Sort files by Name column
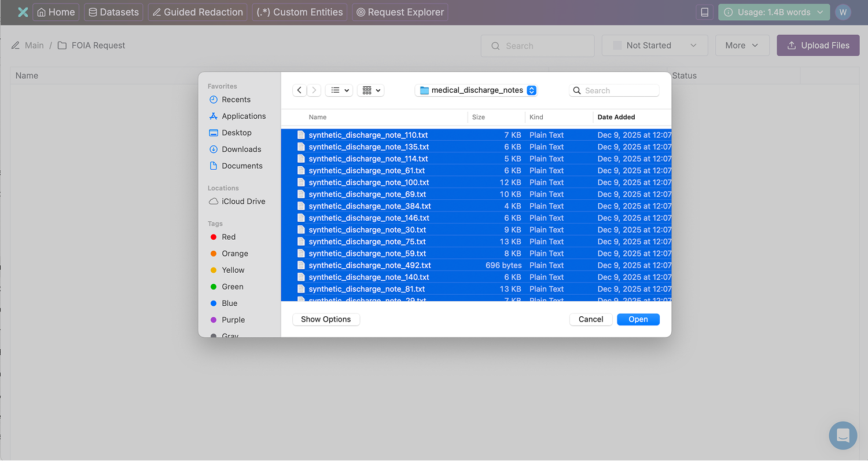 coord(318,117)
